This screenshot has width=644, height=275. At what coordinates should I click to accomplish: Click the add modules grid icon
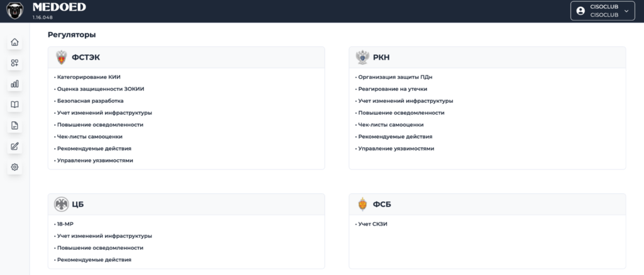(x=15, y=63)
